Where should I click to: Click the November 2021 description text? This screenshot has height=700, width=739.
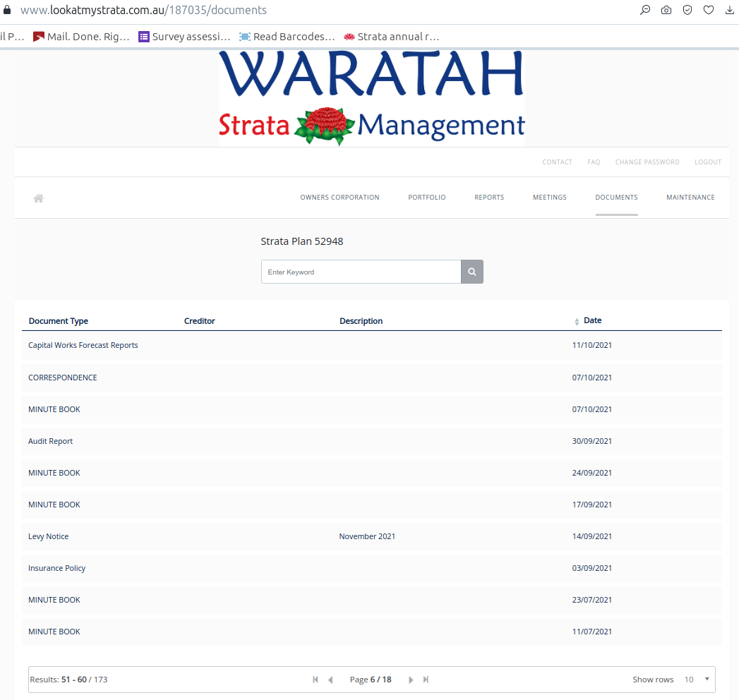367,536
